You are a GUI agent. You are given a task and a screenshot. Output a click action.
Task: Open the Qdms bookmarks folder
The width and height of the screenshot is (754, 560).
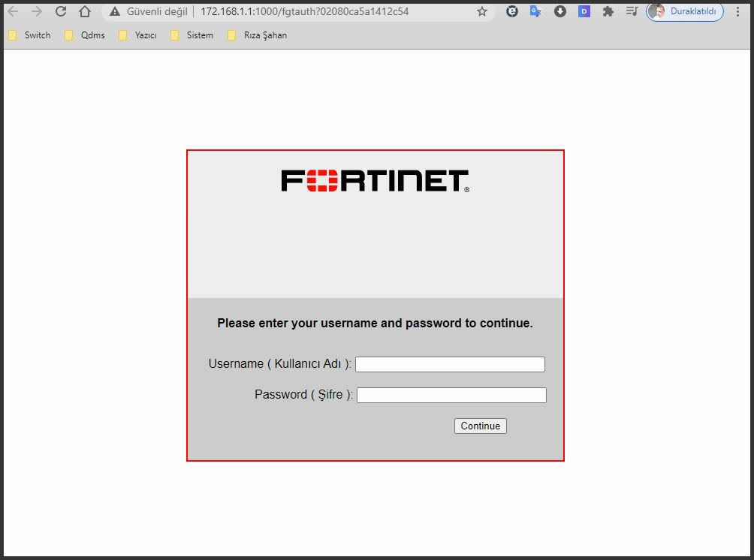[x=85, y=35]
